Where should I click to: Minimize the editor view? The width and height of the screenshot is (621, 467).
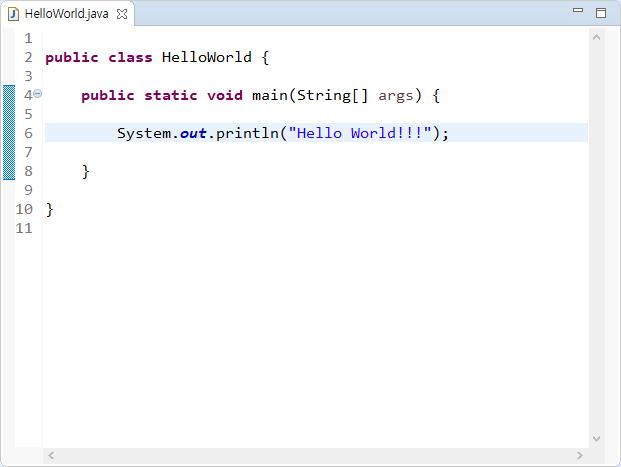click(x=578, y=10)
